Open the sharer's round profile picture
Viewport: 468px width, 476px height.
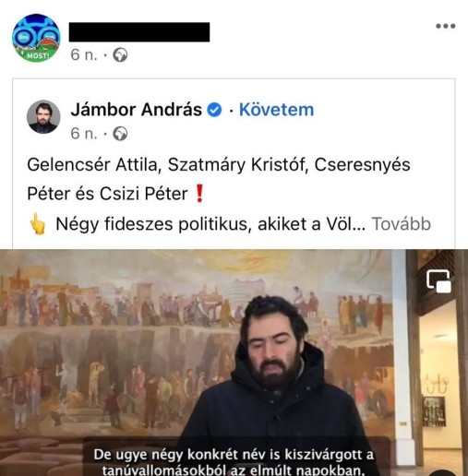(x=36, y=38)
